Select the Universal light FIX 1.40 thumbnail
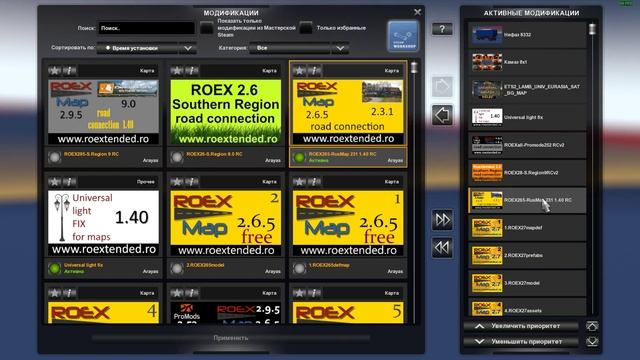The width and height of the screenshot is (640, 360). [104, 223]
